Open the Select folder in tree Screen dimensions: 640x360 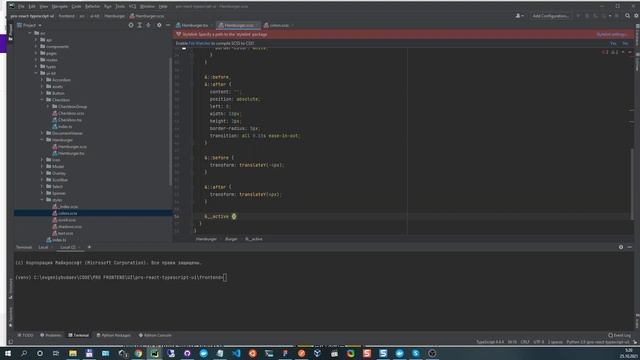54,187
